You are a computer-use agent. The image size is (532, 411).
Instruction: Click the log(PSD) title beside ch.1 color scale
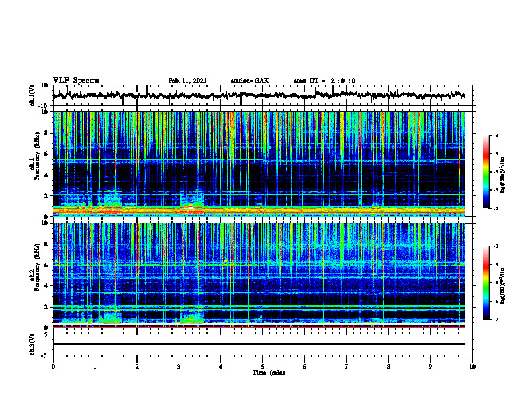click(503, 175)
